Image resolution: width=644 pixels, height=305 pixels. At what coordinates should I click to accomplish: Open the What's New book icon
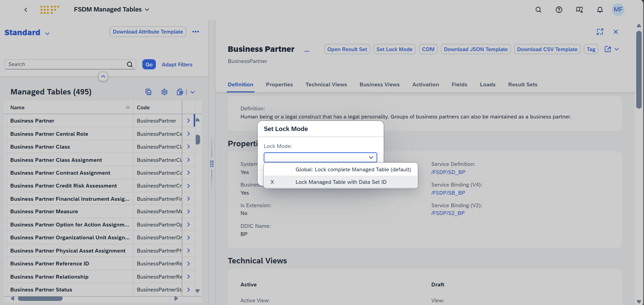pos(579,9)
